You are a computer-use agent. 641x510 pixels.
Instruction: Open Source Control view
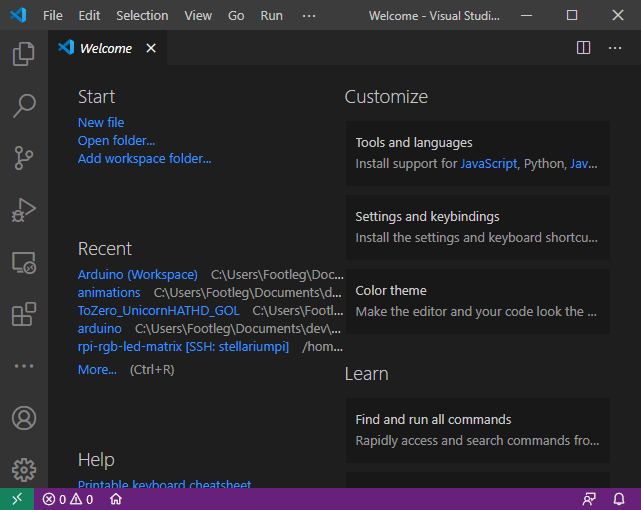[24, 158]
